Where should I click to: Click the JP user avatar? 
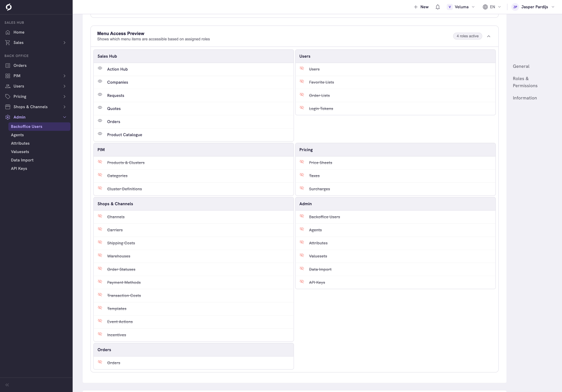(515, 7)
